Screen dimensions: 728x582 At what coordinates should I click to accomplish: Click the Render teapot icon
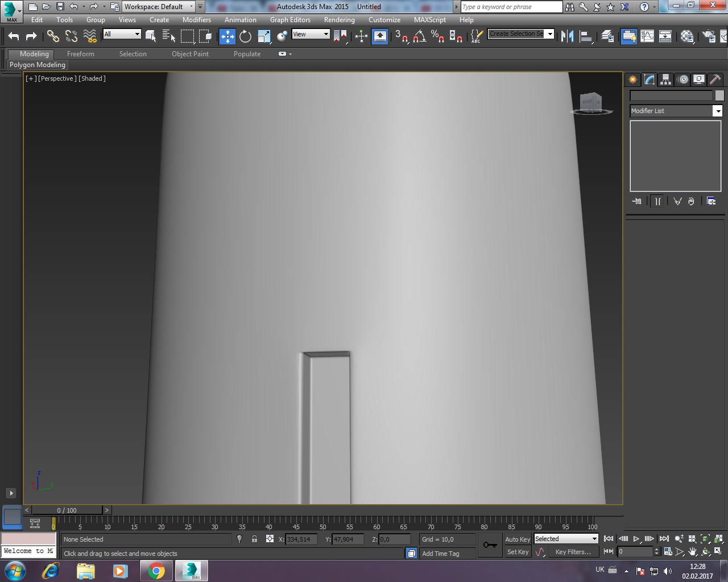coord(709,36)
